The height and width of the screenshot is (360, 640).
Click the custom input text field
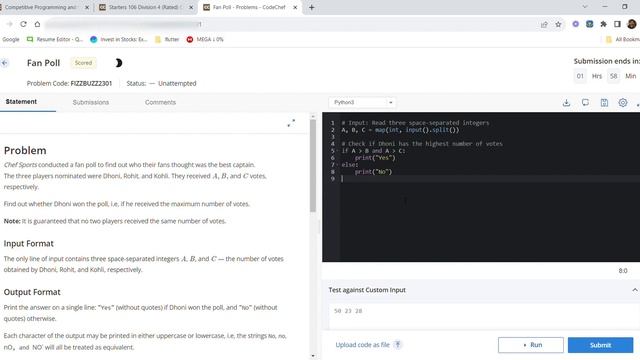click(x=484, y=316)
